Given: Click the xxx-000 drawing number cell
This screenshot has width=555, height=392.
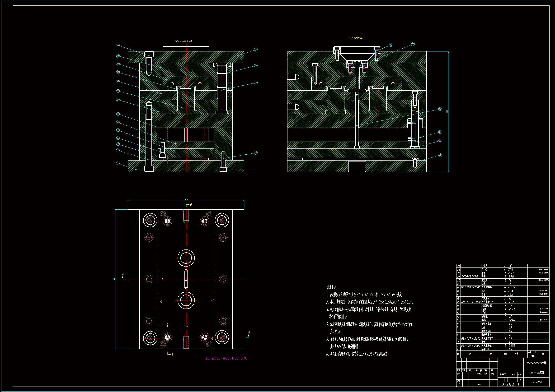Looking at the screenshot, I should click(536, 382).
